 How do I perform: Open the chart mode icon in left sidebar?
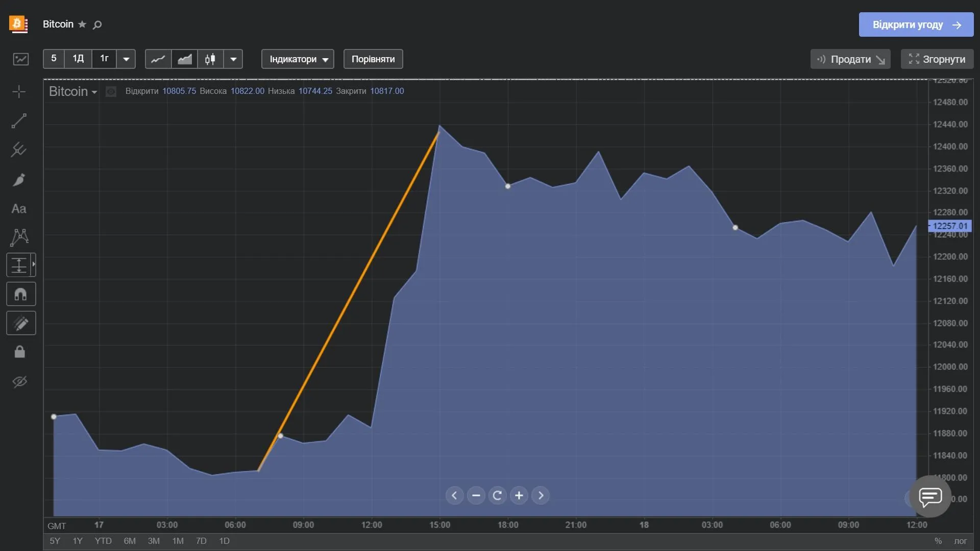20,59
